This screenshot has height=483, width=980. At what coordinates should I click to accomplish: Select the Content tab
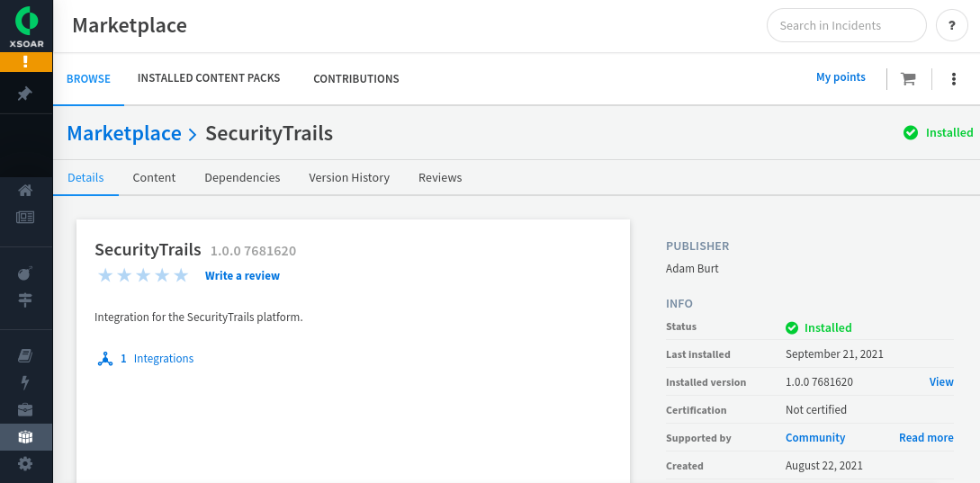154,177
